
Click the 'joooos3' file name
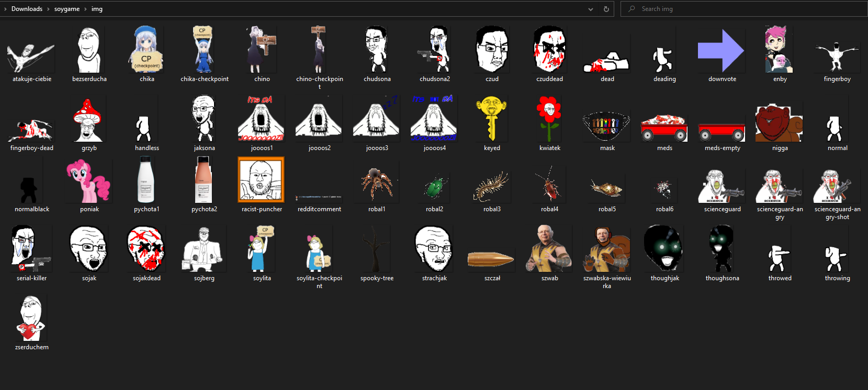(377, 148)
